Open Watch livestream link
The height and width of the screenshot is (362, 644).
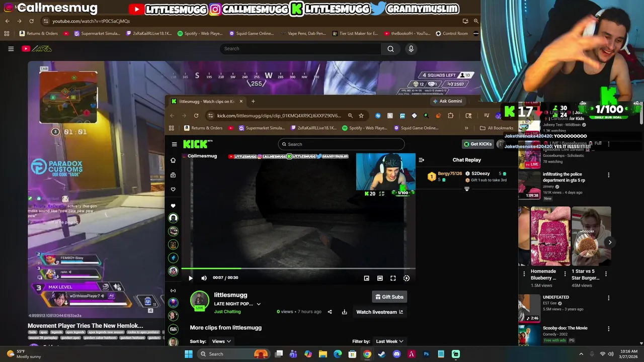380,312
